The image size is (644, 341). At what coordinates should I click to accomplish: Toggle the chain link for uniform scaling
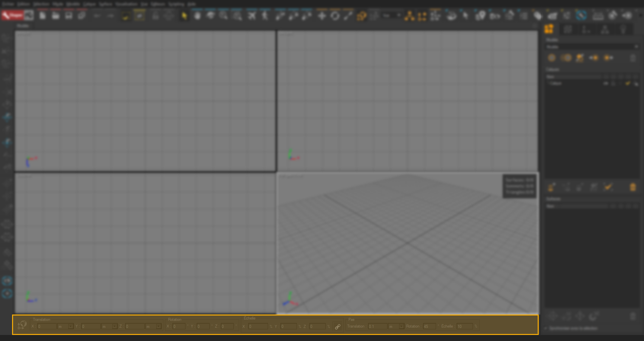(337, 326)
